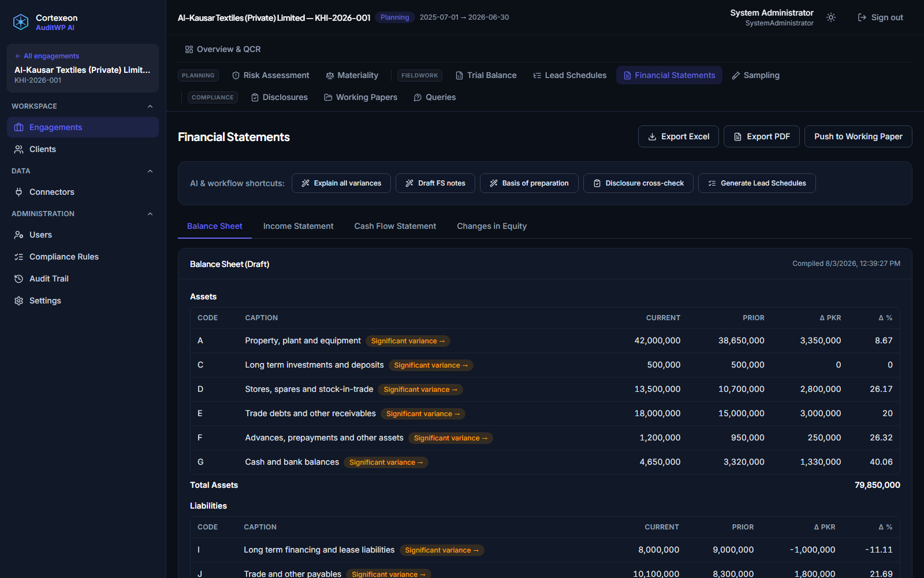Open Queries tab
The image size is (924, 578).
[435, 97]
